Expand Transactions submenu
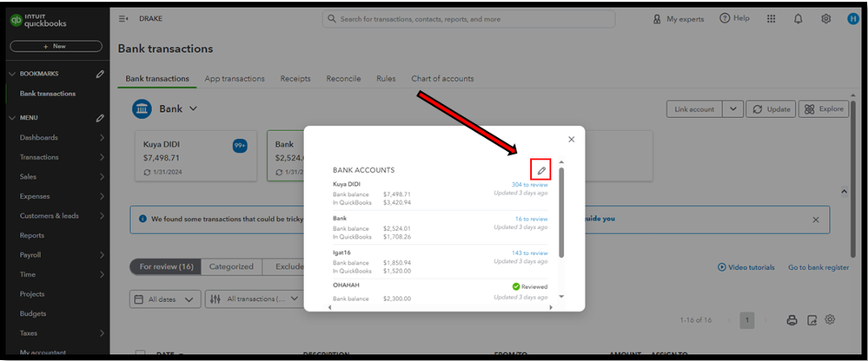Image resolution: width=868 pixels, height=361 pixels. tap(102, 157)
